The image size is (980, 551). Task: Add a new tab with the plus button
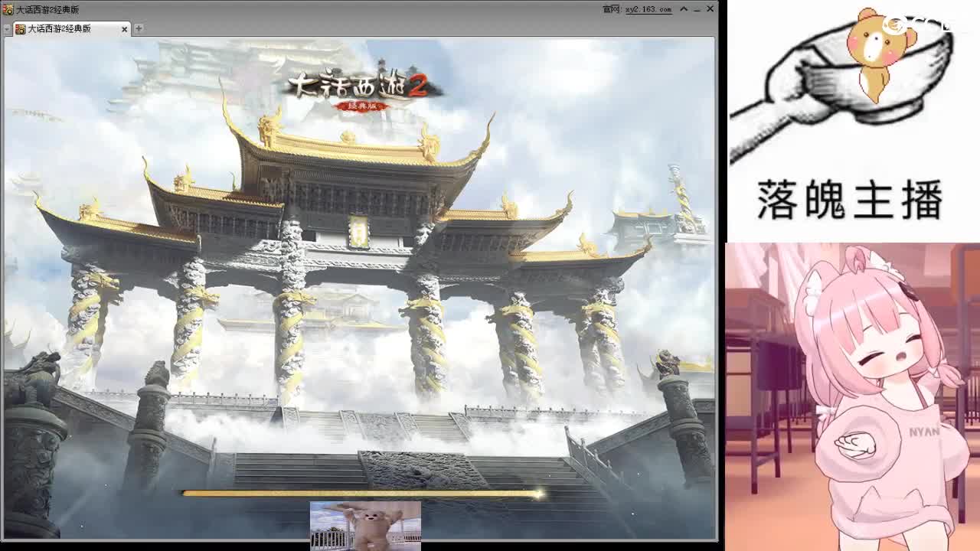pyautogui.click(x=139, y=29)
